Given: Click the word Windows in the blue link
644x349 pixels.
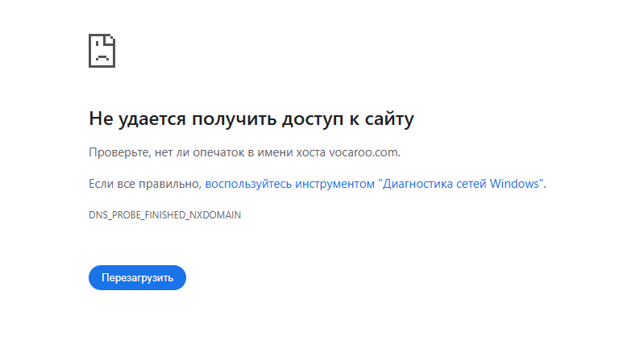Looking at the screenshot, I should (514, 184).
